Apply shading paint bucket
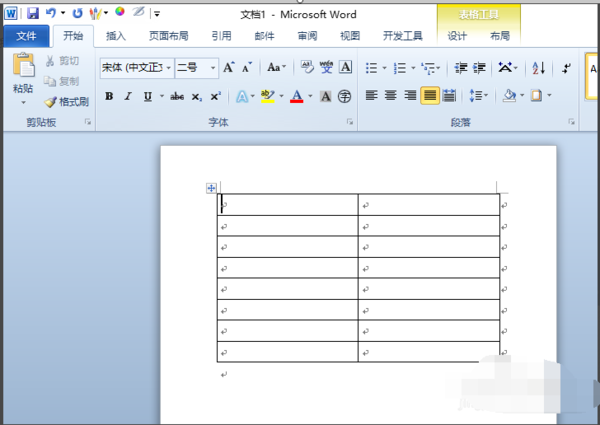The width and height of the screenshot is (600, 425). [x=509, y=95]
